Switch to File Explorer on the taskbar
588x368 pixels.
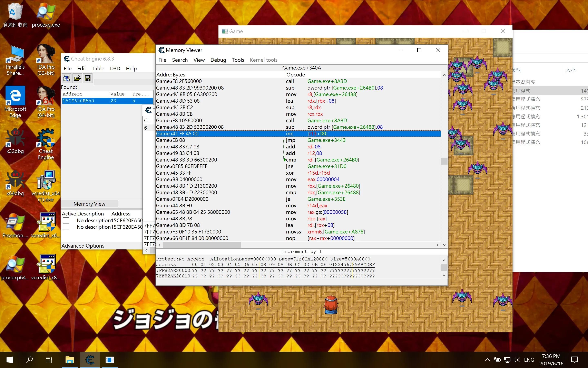point(70,360)
